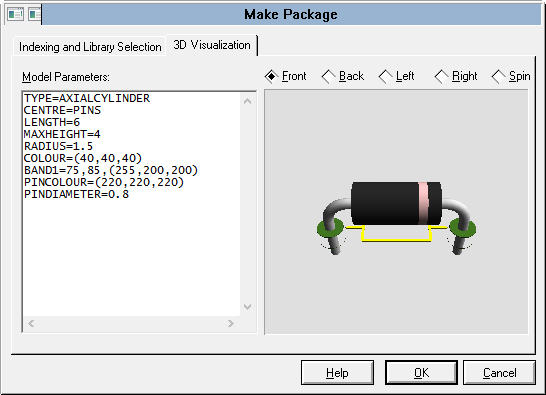
Task: Click the Help button
Action: tap(337, 373)
